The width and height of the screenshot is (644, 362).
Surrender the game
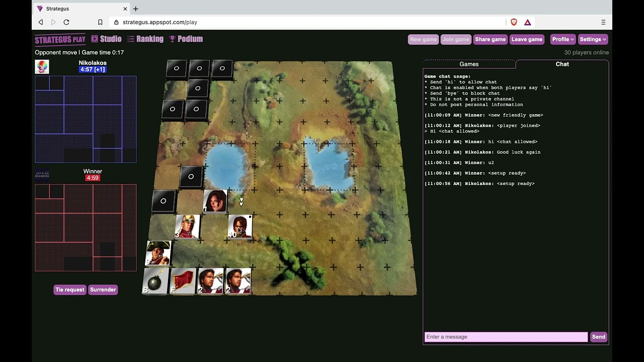(103, 290)
